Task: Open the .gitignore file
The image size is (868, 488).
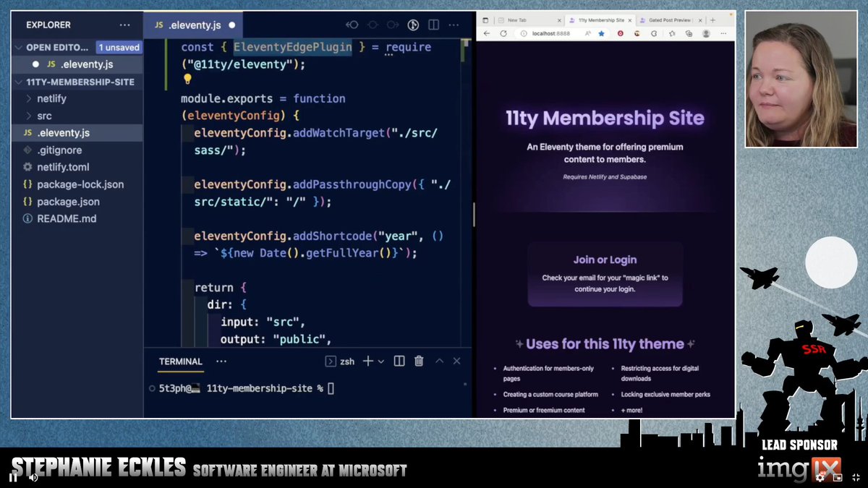Action: pyautogui.click(x=77, y=150)
